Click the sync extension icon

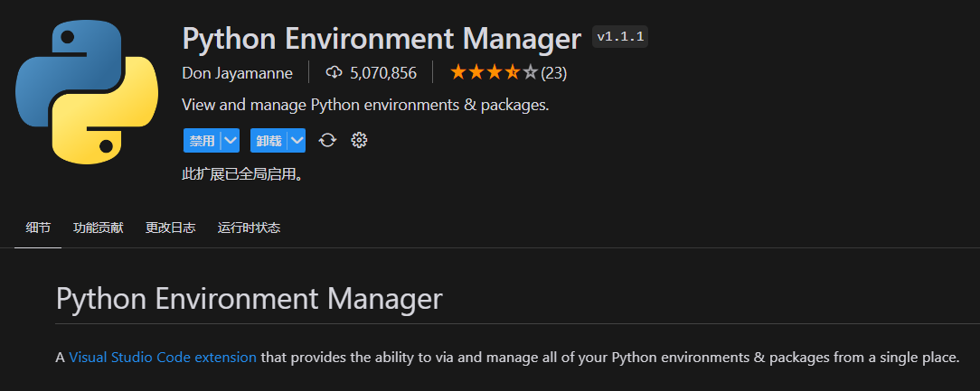pyautogui.click(x=327, y=141)
